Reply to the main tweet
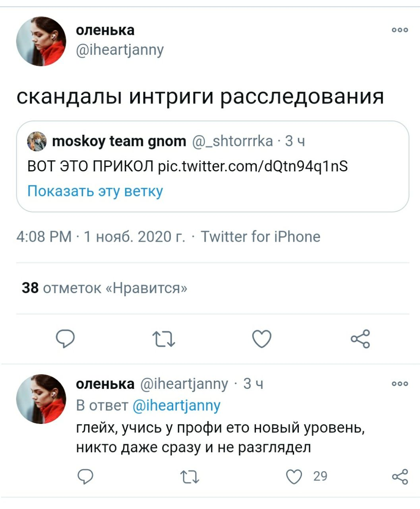The width and height of the screenshot is (420, 509). pos(65,339)
